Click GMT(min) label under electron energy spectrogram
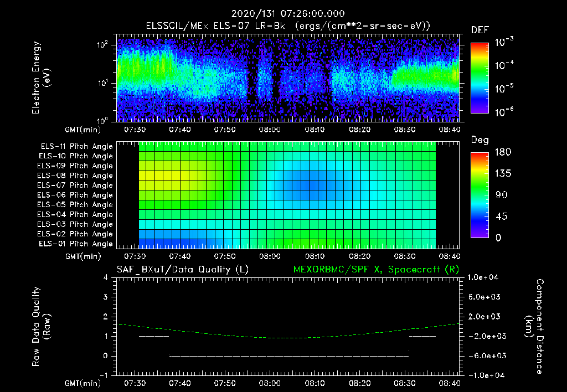The image size is (567, 392). (x=83, y=130)
